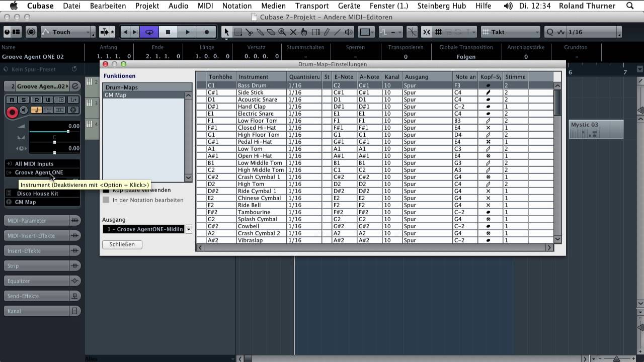Toggle Solo on Groove Agent track

[x=24, y=100]
